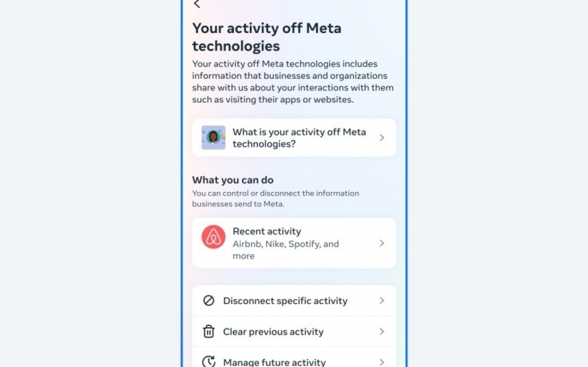Screen dimensions: 588x367
Task: Click the "Your activity off Meta technologies" page heading
Action: [266, 37]
